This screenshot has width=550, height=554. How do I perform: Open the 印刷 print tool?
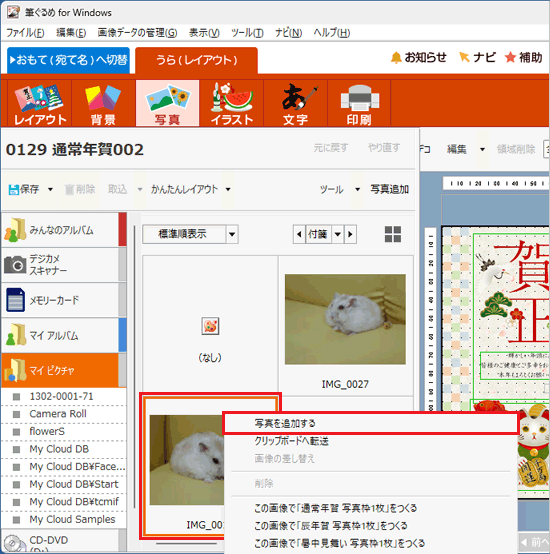click(x=359, y=103)
